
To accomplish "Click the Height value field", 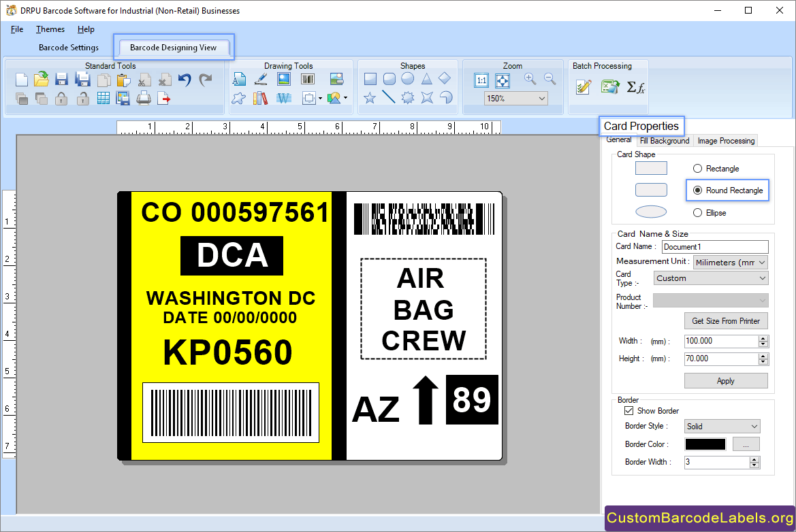I will 721,359.
